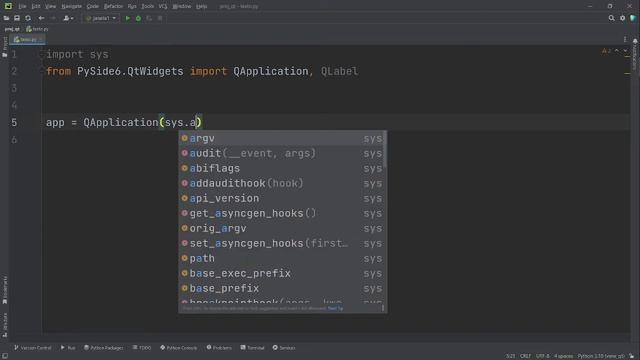Open the Code menu
Screen dimensions: 640x360
pyautogui.click(x=93, y=7)
